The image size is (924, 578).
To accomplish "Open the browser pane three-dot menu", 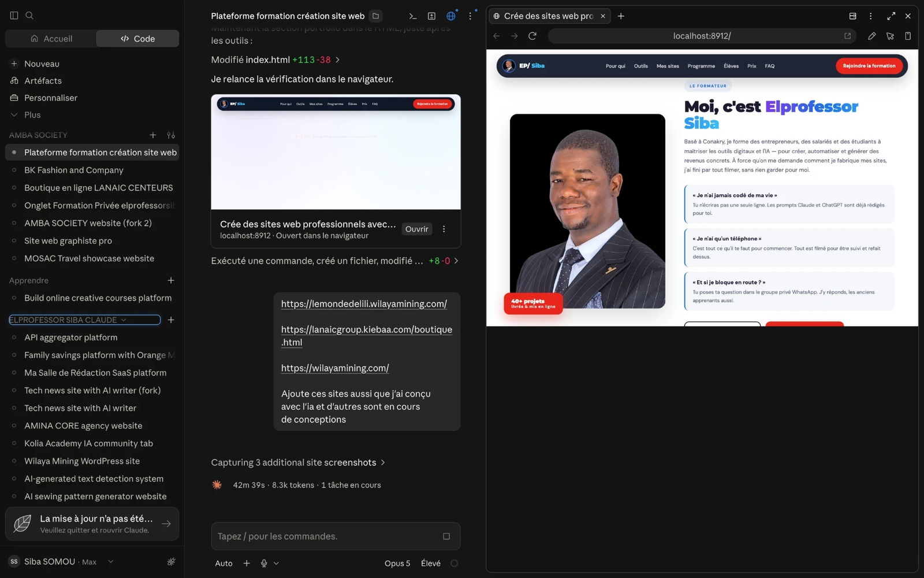I will click(870, 16).
